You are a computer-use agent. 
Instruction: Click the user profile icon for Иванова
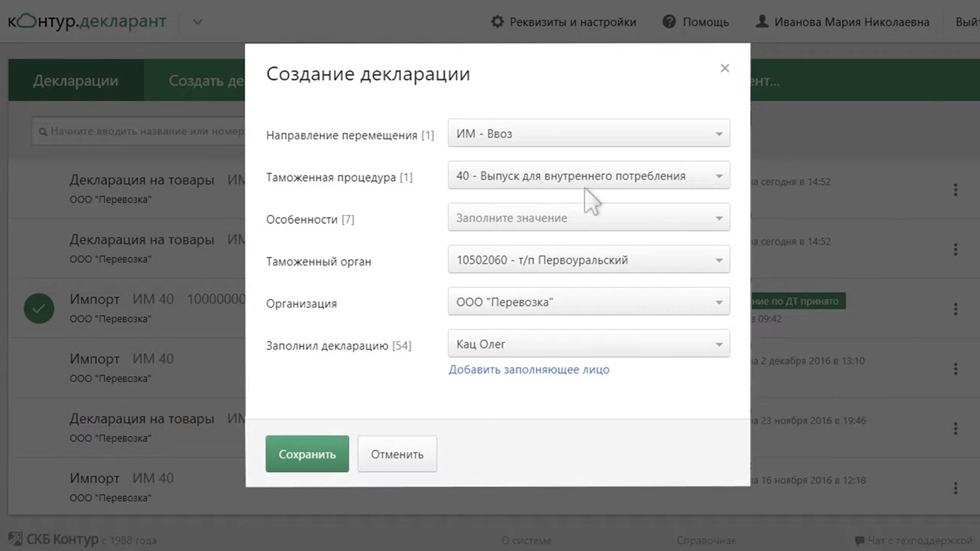coord(762,22)
